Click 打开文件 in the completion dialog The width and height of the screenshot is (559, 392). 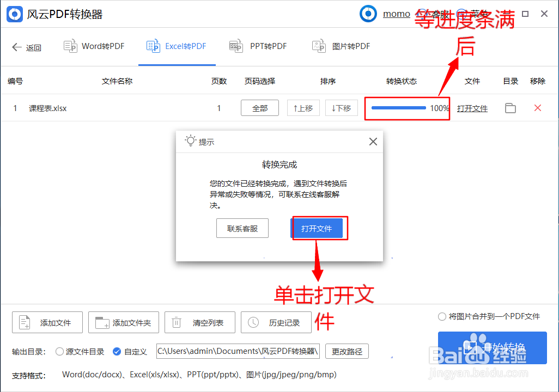coord(319,228)
